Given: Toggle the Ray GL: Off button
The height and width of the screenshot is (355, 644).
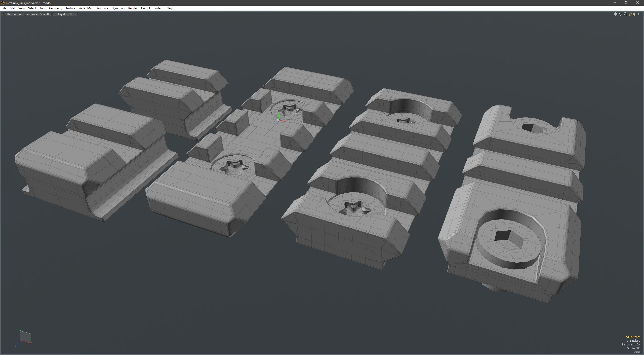Looking at the screenshot, I should [x=65, y=14].
